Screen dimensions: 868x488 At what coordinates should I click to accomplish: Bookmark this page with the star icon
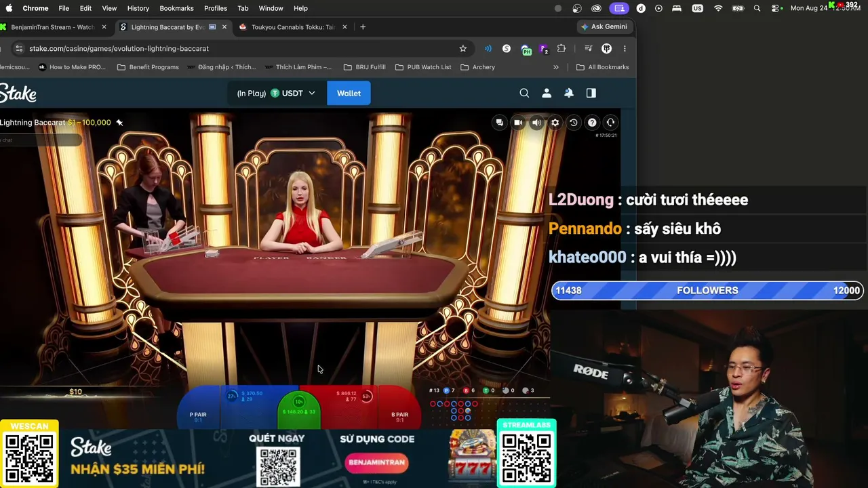[463, 49]
